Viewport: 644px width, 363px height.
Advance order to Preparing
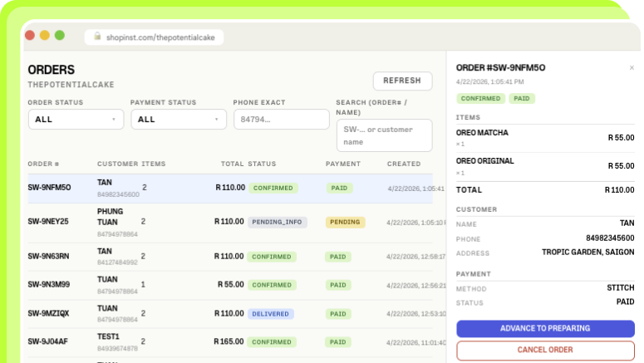coord(545,328)
